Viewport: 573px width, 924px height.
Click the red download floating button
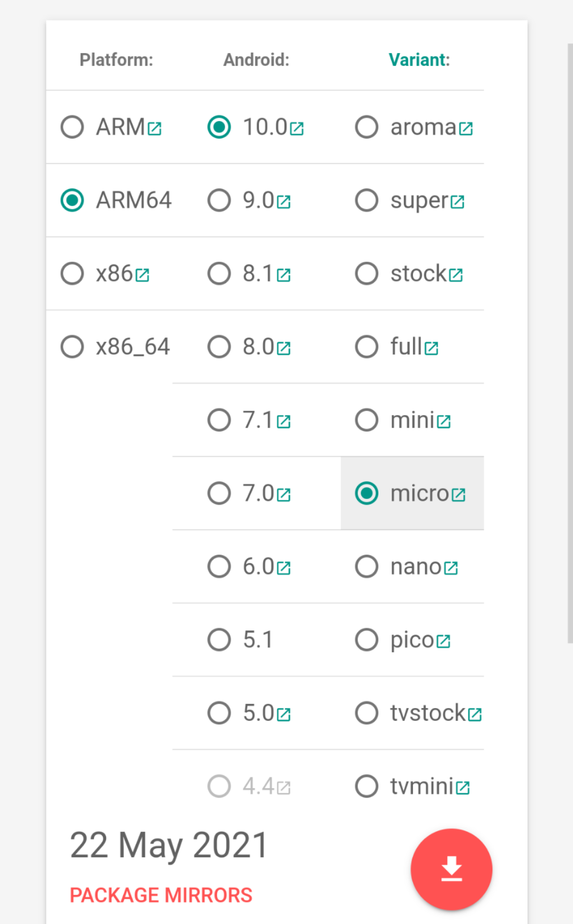451,869
